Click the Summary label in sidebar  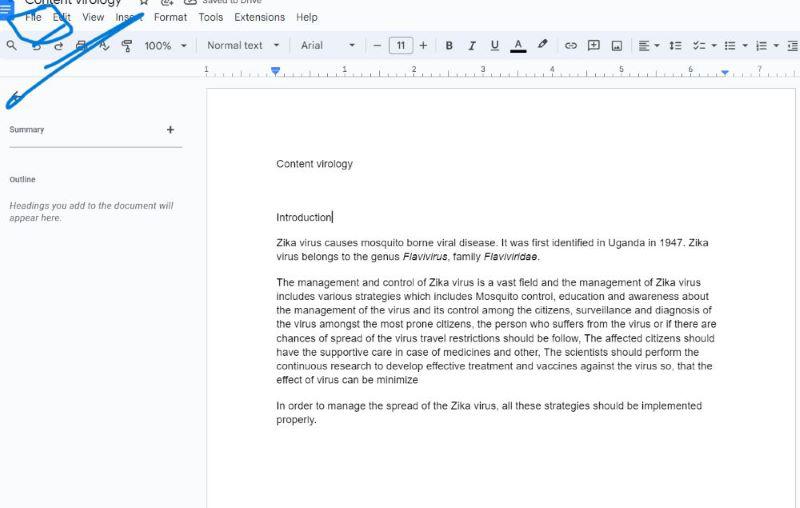click(x=27, y=130)
